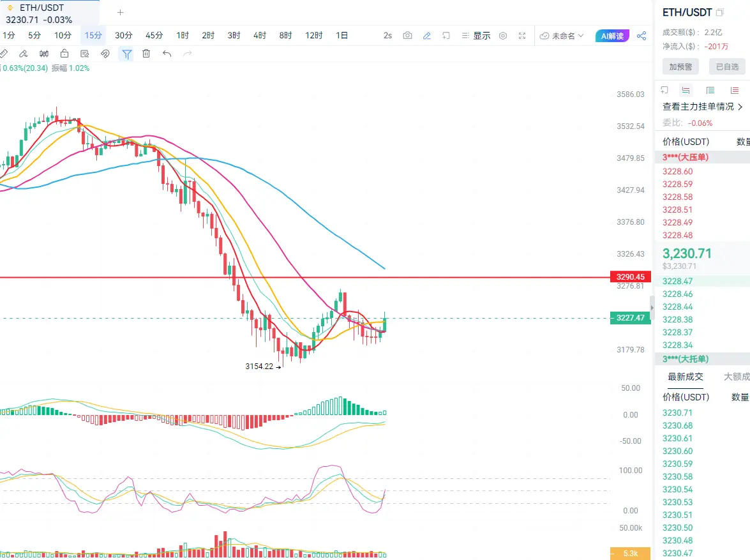Open the 显示 display options menu
Viewport: 750px width, 560px height.
[x=476, y=35]
